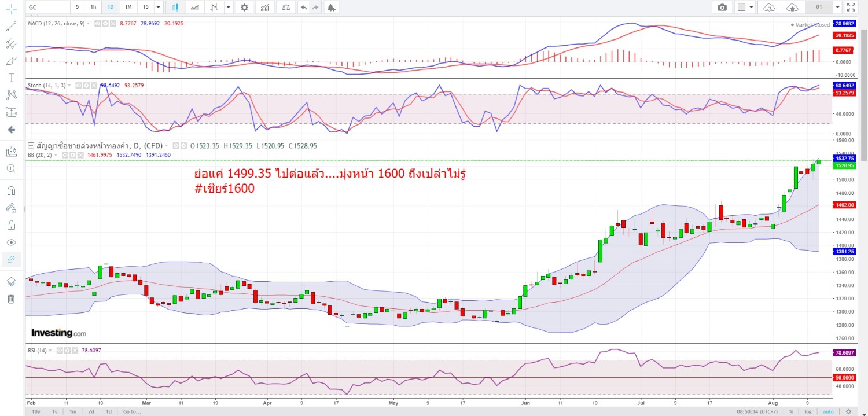Expand the MACD indicator dropdown arrow

[88, 23]
